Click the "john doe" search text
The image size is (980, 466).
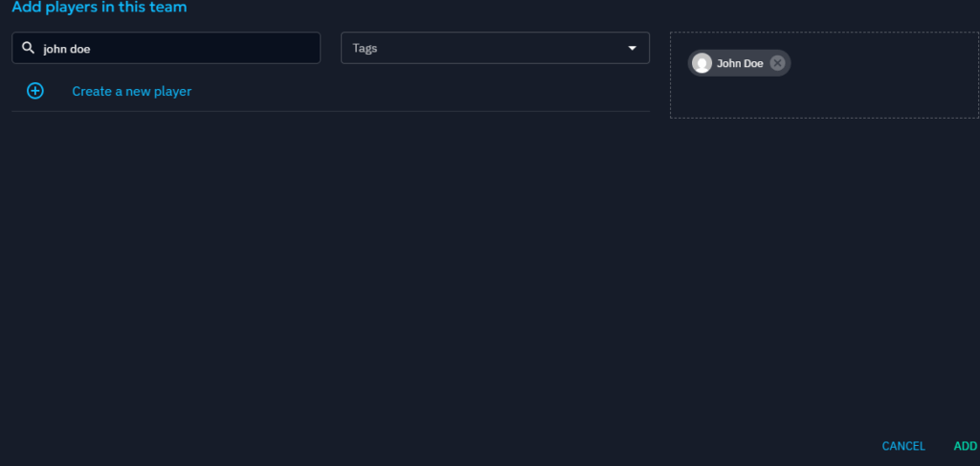pyautogui.click(x=67, y=48)
